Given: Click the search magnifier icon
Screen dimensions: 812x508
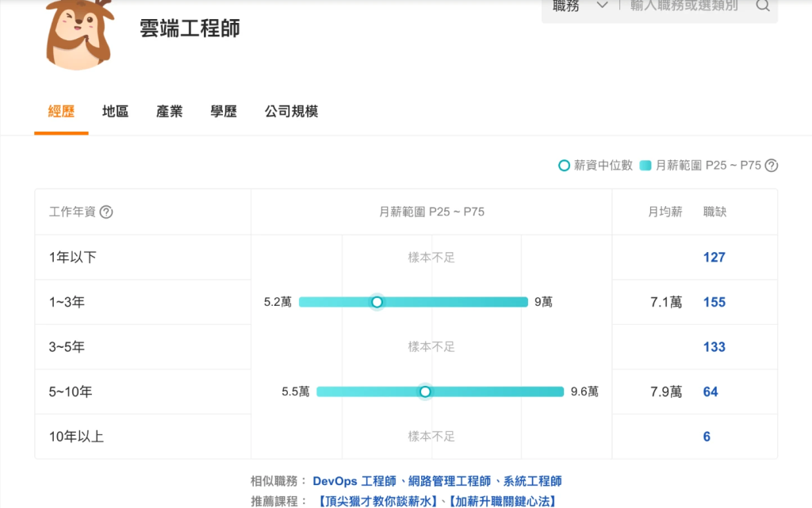Looking at the screenshot, I should (762, 6).
